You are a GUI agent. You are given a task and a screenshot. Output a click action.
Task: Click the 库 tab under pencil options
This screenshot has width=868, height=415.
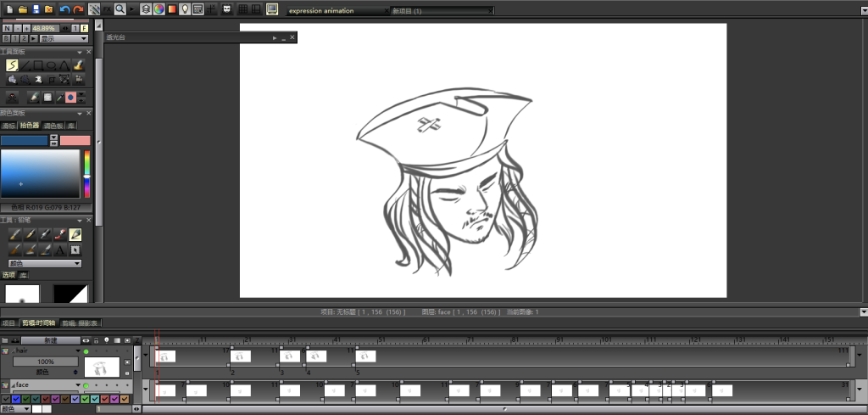click(23, 275)
